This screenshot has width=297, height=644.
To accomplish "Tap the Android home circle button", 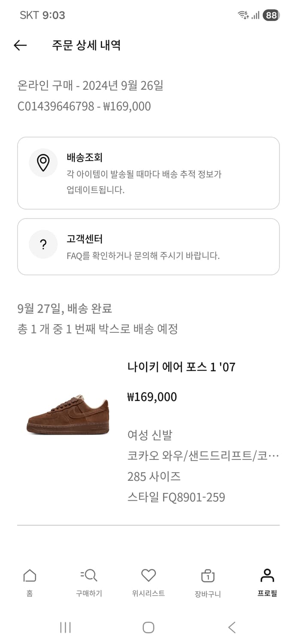I will pos(148,627).
